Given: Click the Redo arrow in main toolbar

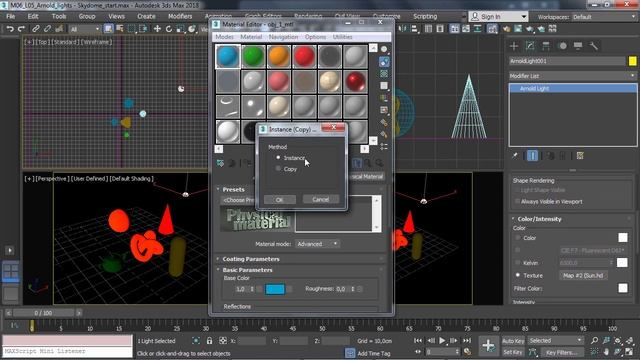Looking at the screenshot, I should click(21, 29).
